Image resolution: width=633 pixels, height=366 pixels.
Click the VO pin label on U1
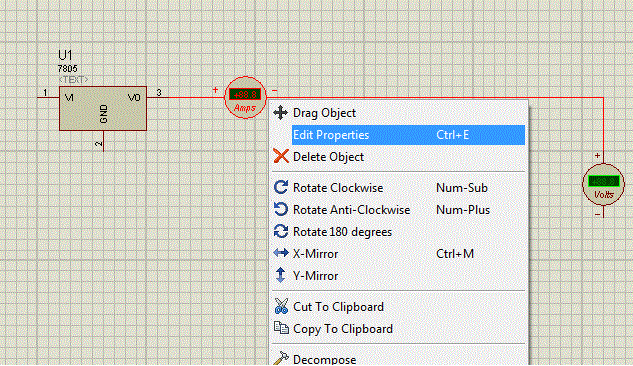point(134,97)
